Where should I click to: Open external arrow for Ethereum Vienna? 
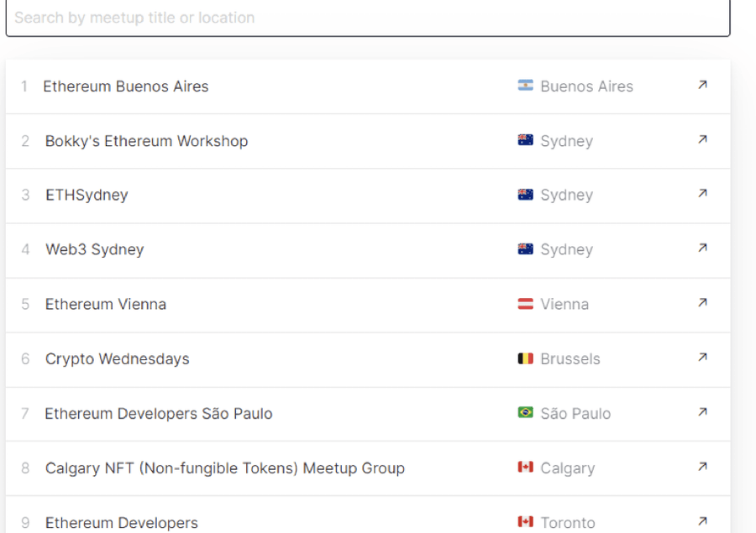click(702, 303)
